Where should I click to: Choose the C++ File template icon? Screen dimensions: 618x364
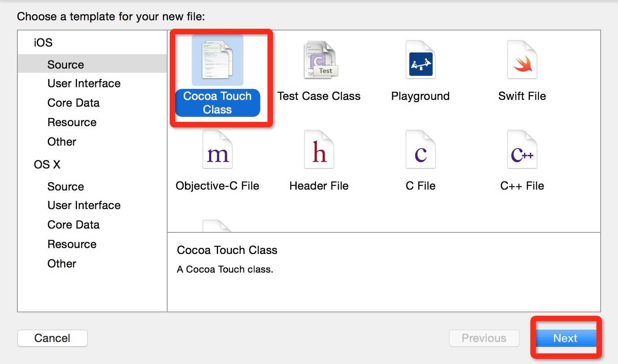pyautogui.click(x=522, y=150)
